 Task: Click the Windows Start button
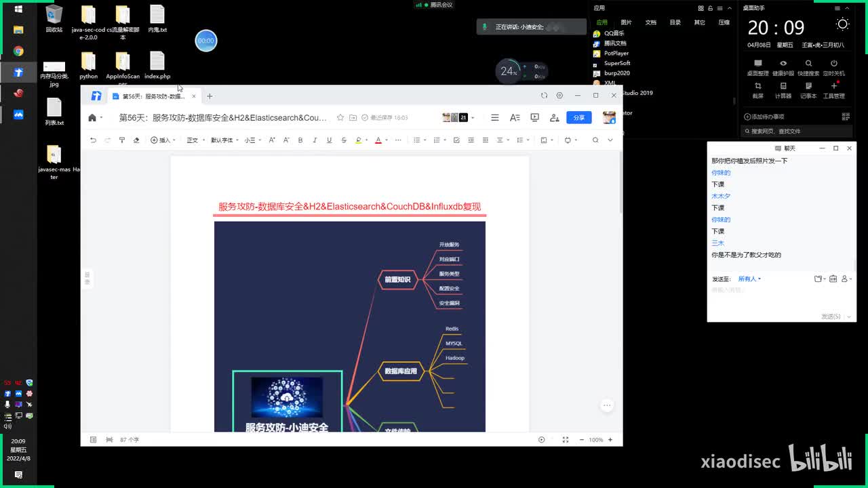coord(18,9)
